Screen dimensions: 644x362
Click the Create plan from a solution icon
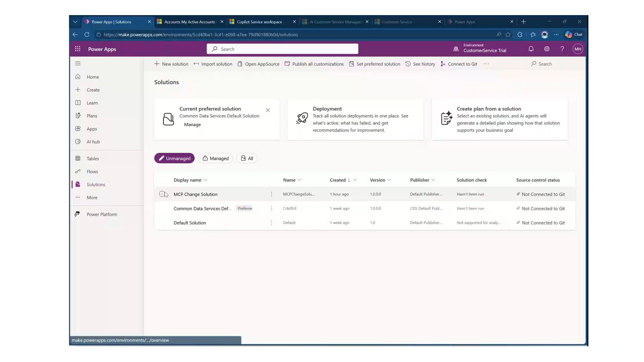446,118
